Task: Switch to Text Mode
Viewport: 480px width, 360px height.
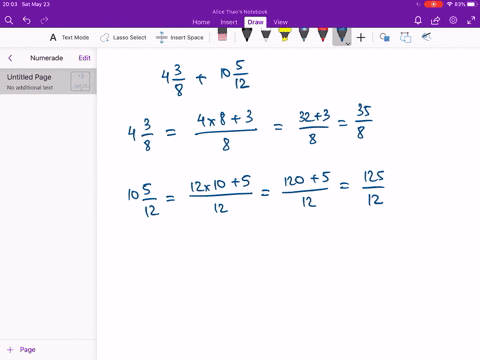Action: coord(69,37)
